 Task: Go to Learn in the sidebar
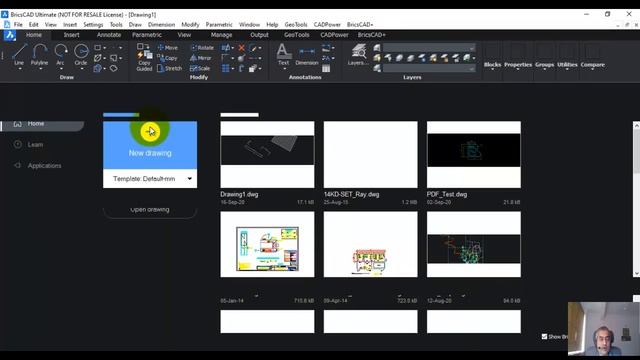coord(35,144)
